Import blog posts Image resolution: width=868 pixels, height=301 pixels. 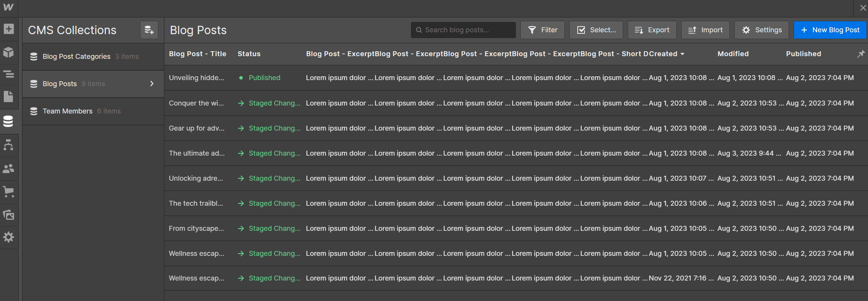[705, 30]
